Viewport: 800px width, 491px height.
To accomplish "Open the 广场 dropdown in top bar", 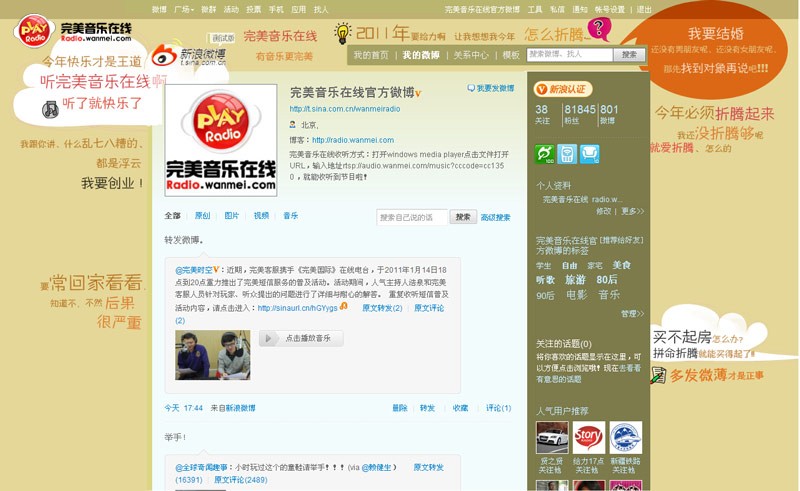I will [184, 9].
